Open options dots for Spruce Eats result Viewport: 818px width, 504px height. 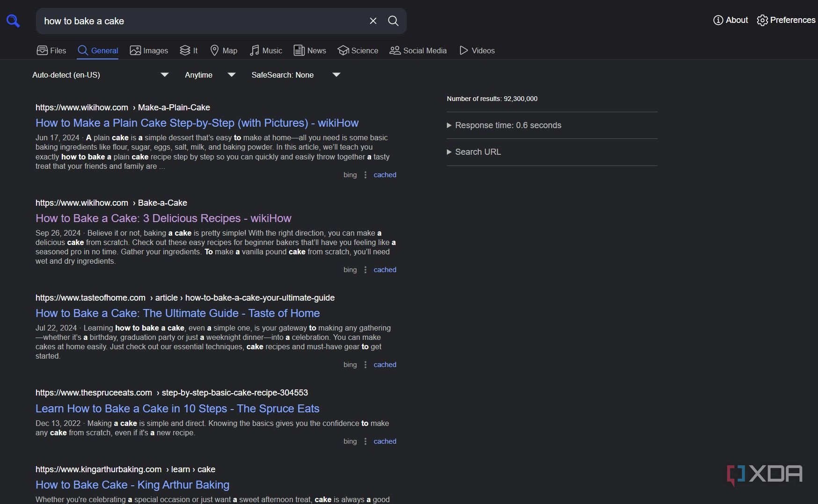365,441
